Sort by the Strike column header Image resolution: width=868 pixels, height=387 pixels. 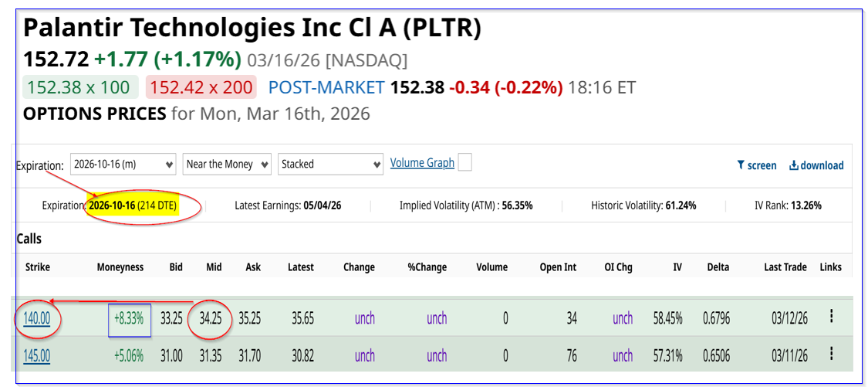pyautogui.click(x=37, y=267)
